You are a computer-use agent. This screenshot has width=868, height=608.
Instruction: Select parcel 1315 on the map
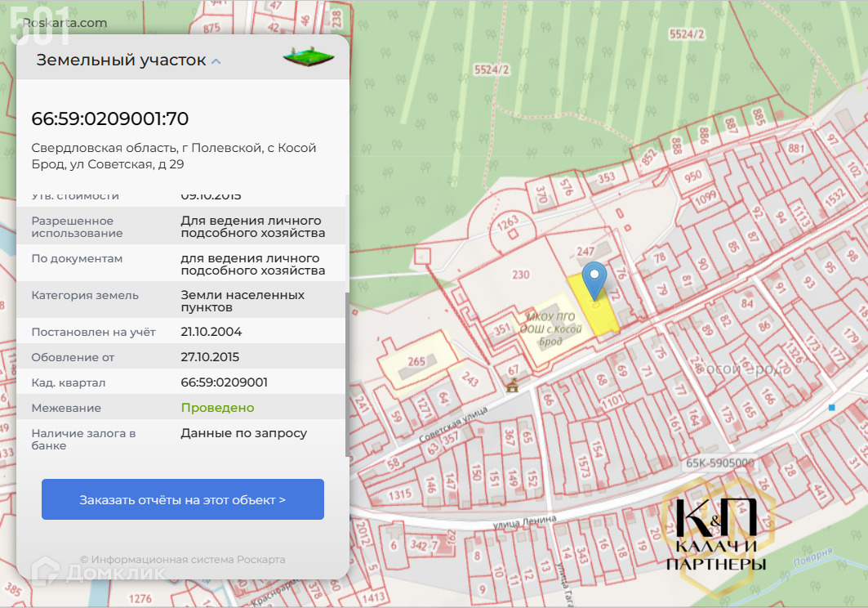(x=399, y=494)
